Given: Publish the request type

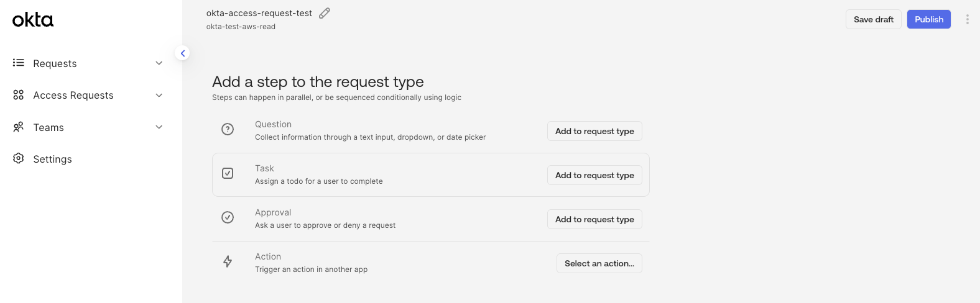Looking at the screenshot, I should (928, 19).
